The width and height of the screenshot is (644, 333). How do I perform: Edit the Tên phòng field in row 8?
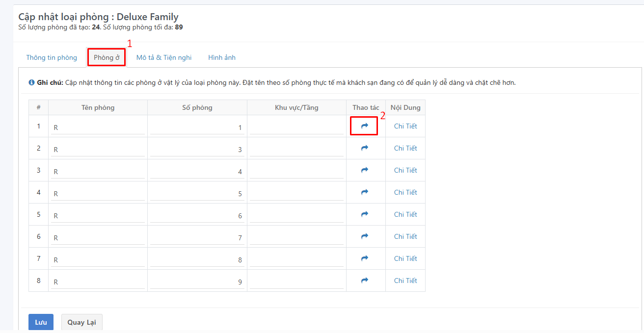click(x=98, y=282)
